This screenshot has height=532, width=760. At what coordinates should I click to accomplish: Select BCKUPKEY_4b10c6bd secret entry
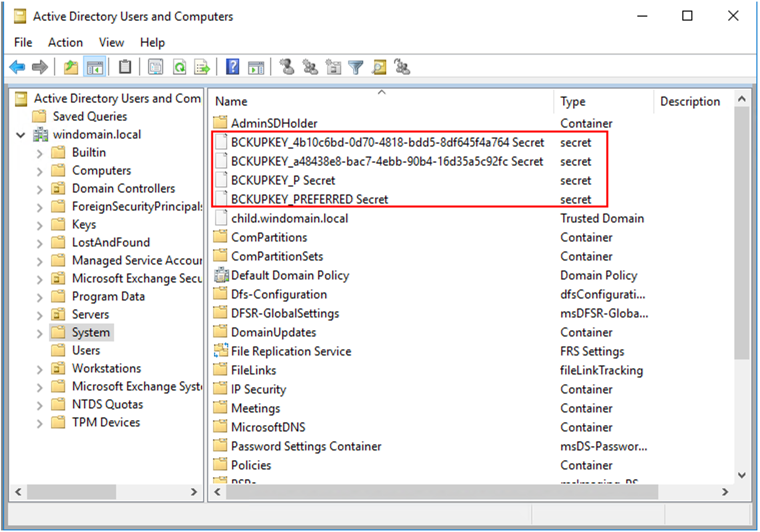(387, 142)
